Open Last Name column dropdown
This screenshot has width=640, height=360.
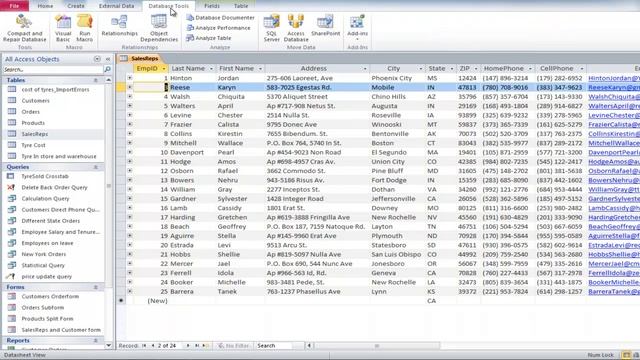(211, 69)
